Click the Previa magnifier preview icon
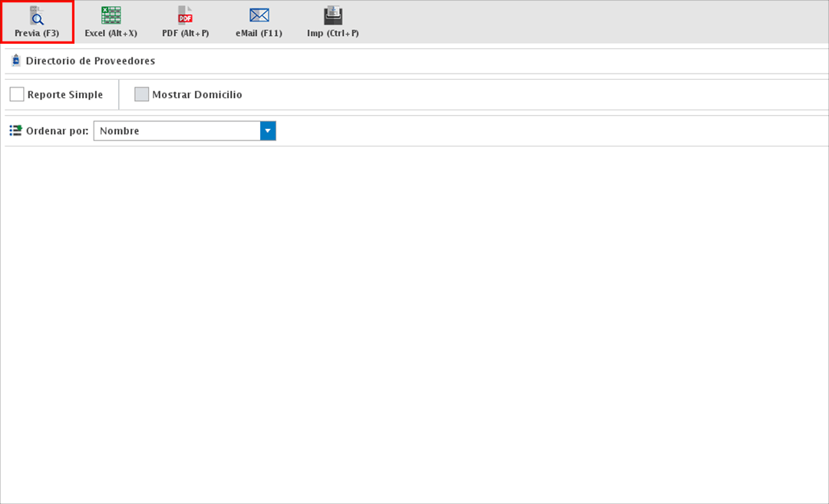Viewport: 829px width, 504px height. coord(37,15)
